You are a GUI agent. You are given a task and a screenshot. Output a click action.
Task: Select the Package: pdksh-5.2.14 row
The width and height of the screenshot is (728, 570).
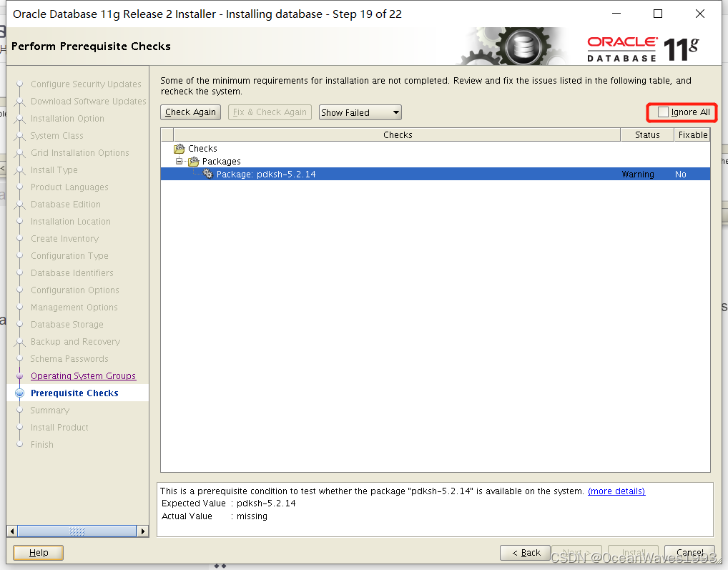pos(435,174)
